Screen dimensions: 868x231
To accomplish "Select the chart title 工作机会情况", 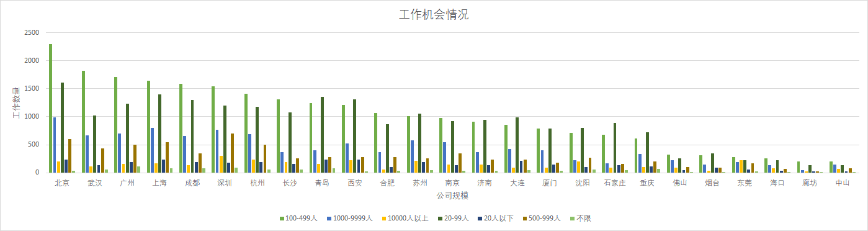I will point(434,15).
